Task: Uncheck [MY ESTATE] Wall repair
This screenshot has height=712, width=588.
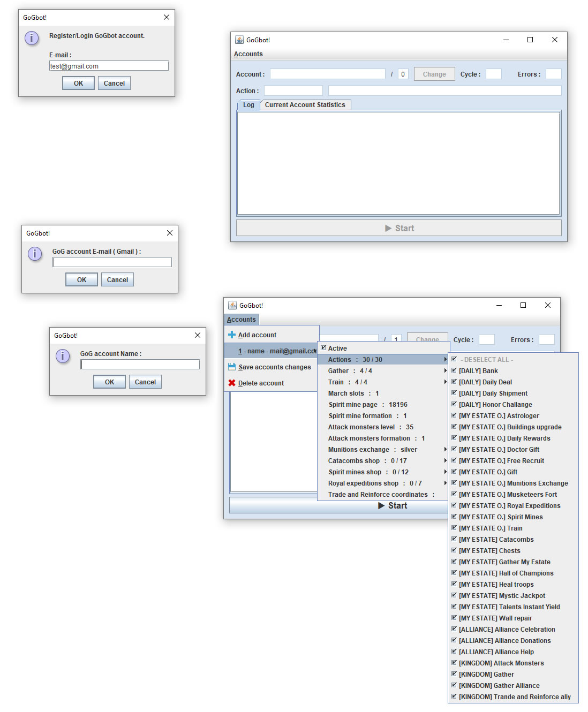Action: (x=454, y=618)
